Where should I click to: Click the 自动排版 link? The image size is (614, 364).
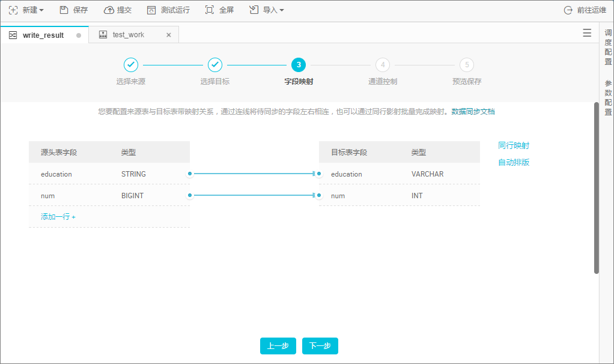point(514,162)
